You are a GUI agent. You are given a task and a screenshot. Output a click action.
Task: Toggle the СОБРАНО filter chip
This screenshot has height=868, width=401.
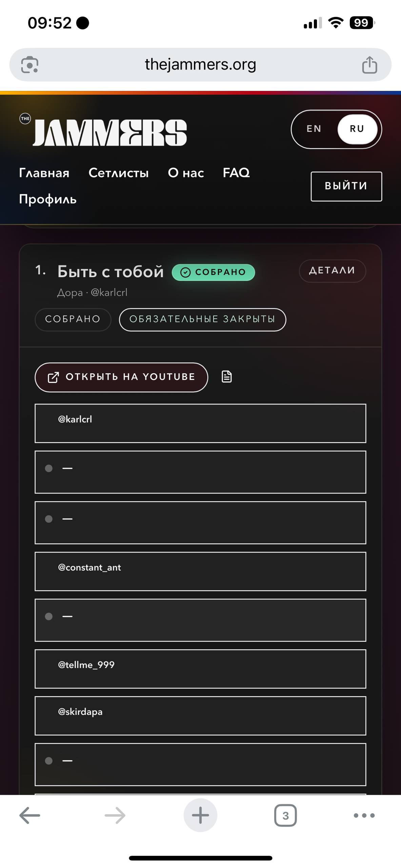pos(73,319)
